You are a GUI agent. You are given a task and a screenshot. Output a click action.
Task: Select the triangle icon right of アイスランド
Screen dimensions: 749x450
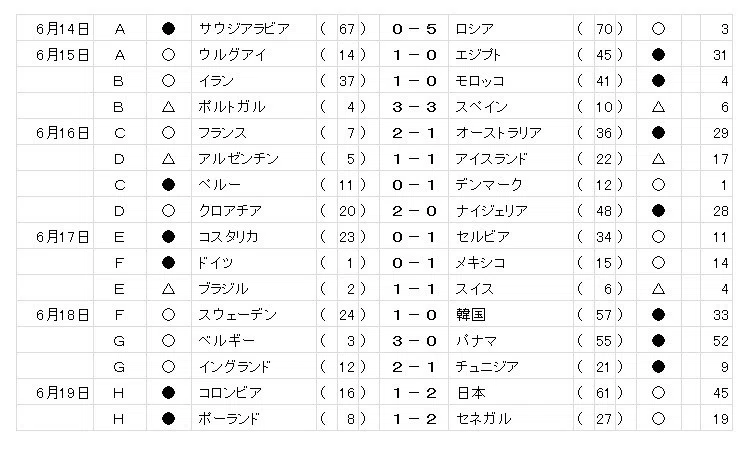pos(658,159)
